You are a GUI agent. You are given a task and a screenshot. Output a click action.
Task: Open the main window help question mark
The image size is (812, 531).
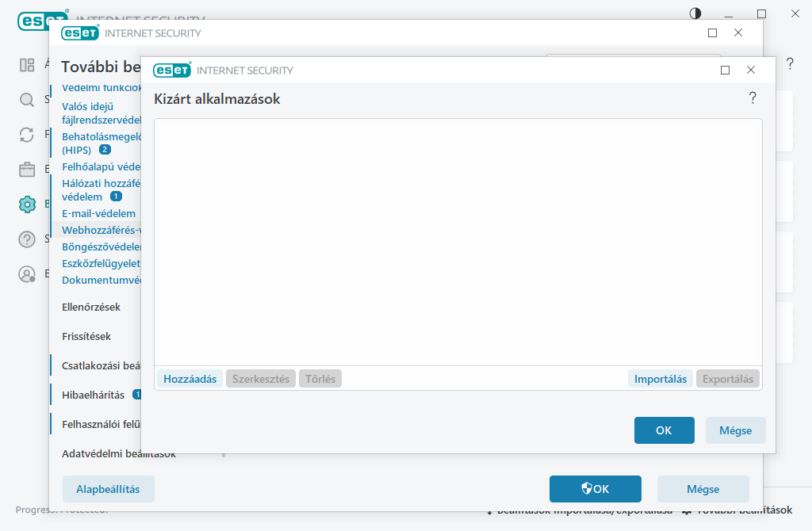(x=790, y=63)
